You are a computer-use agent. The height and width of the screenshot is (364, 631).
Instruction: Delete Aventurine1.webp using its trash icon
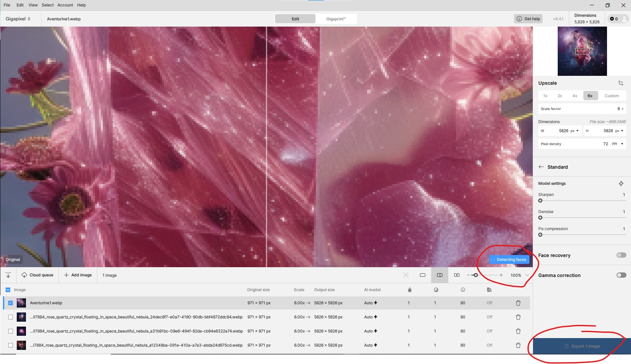pyautogui.click(x=518, y=303)
